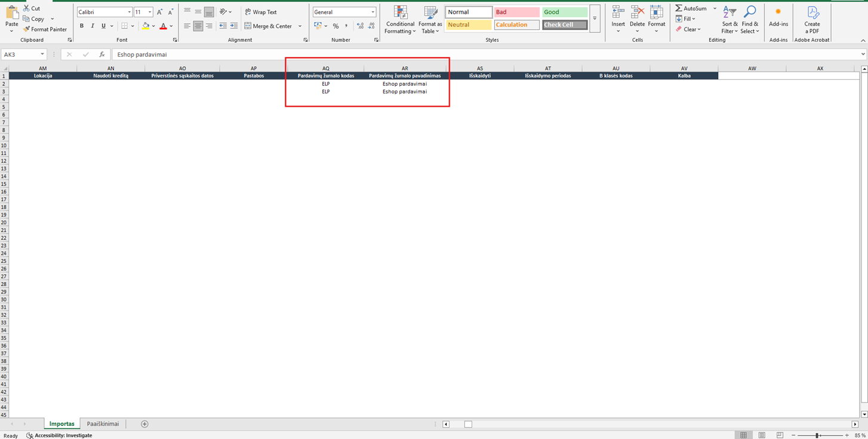Set bottom vertical alignment

pyautogui.click(x=209, y=12)
